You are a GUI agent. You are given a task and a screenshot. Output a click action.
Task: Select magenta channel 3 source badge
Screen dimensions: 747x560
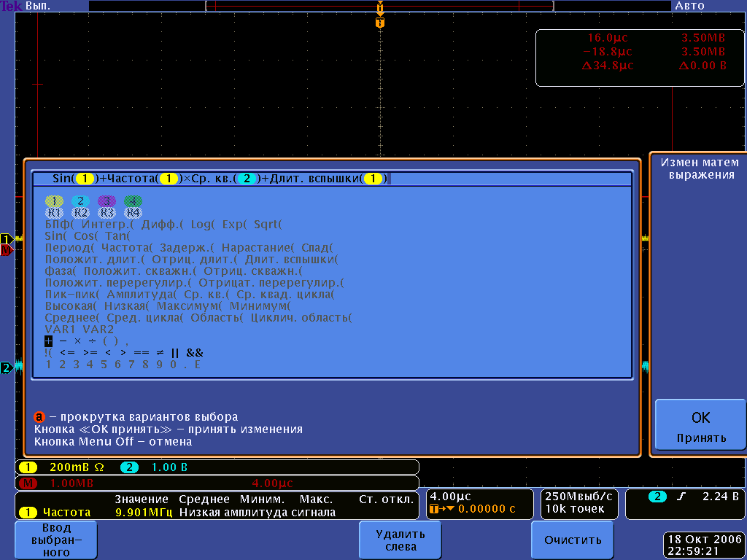click(x=107, y=201)
